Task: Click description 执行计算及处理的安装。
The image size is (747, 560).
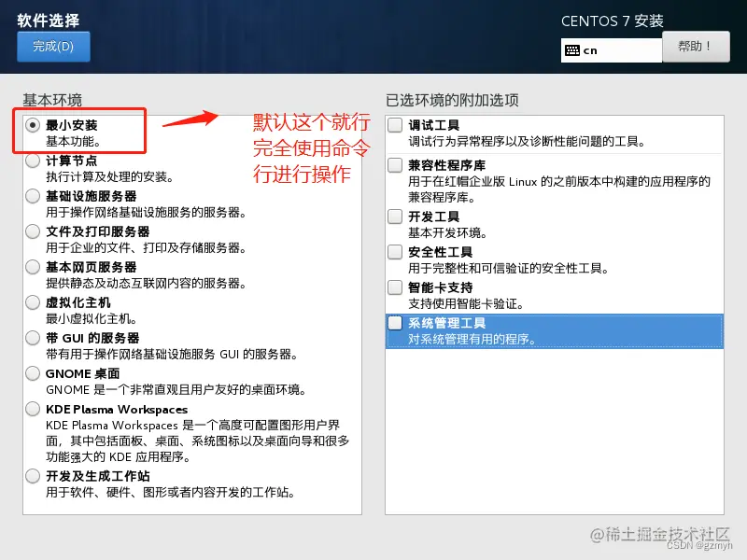Action: click(x=109, y=177)
